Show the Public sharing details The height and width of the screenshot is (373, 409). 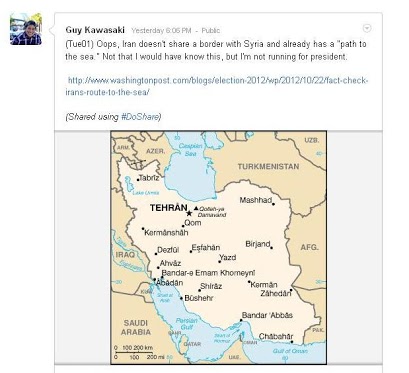click(x=211, y=31)
